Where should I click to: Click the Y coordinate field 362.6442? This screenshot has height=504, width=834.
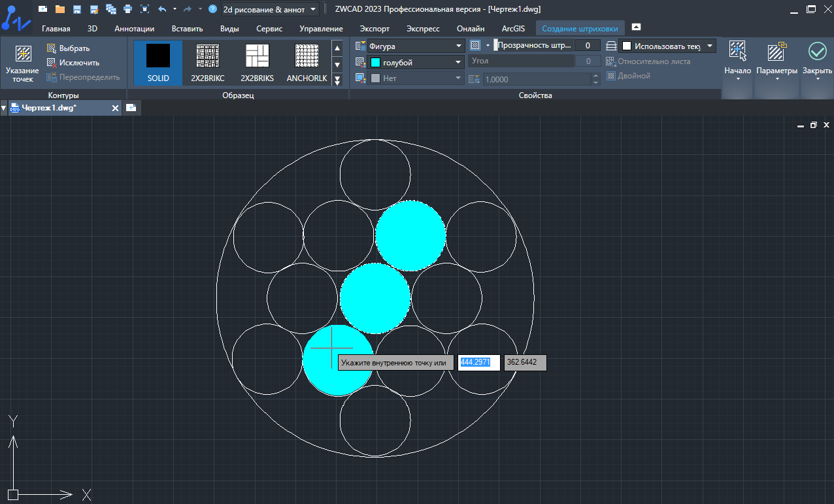[x=525, y=362]
